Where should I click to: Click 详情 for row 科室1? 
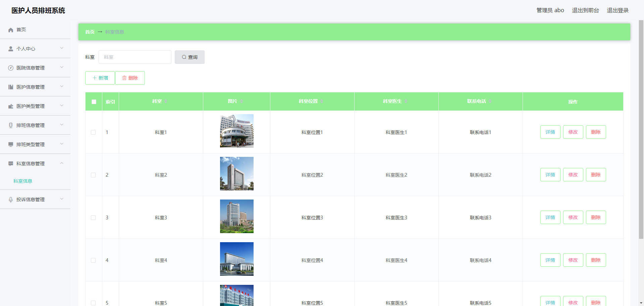coord(550,132)
